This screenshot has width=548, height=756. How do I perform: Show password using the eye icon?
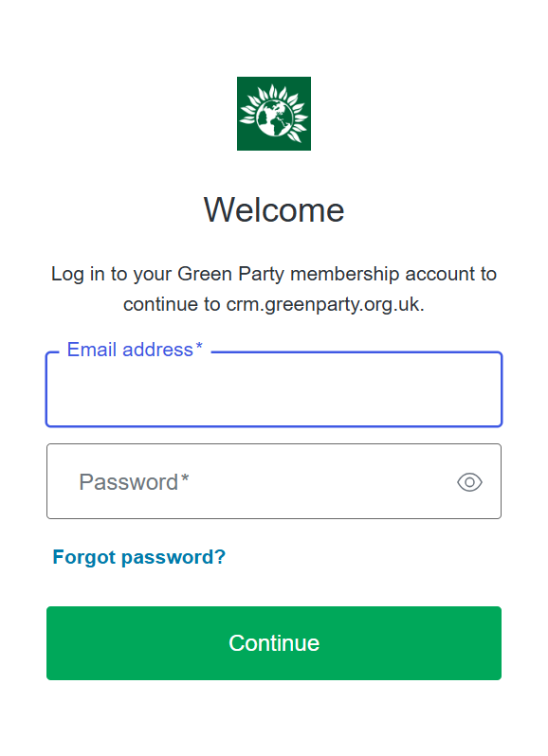pos(469,481)
